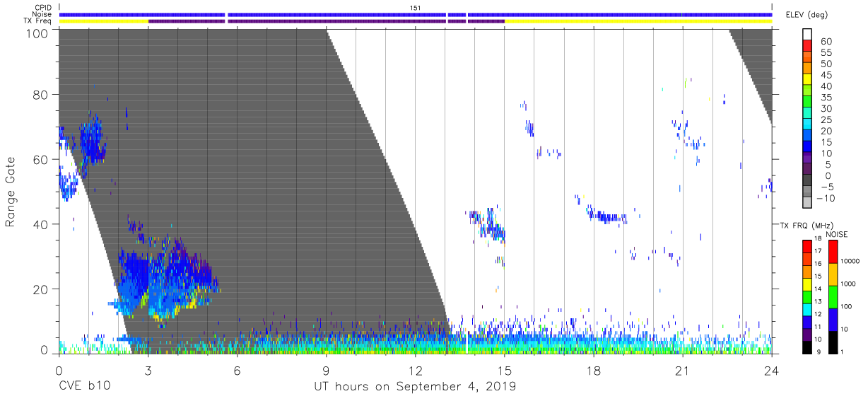Click the CVE b10 label
This screenshot has width=868, height=401.
tap(85, 386)
